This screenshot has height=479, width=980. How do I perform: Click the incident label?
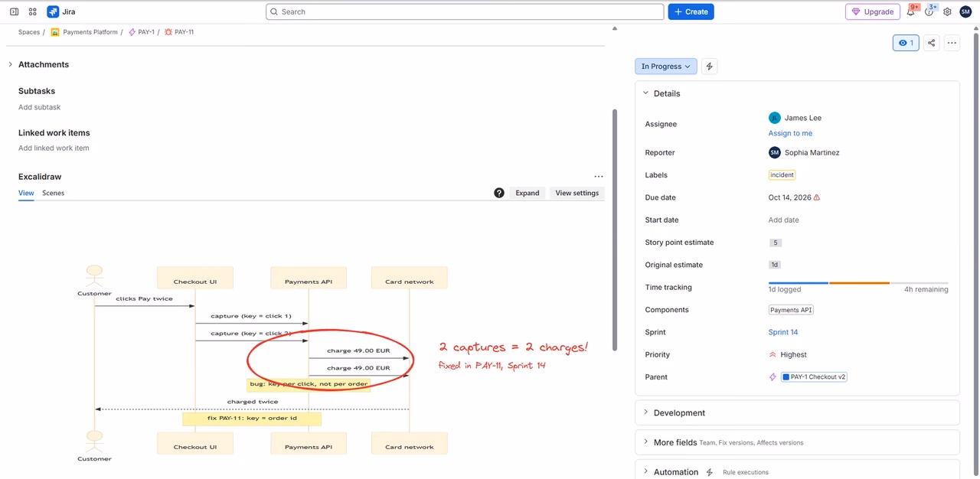click(782, 174)
